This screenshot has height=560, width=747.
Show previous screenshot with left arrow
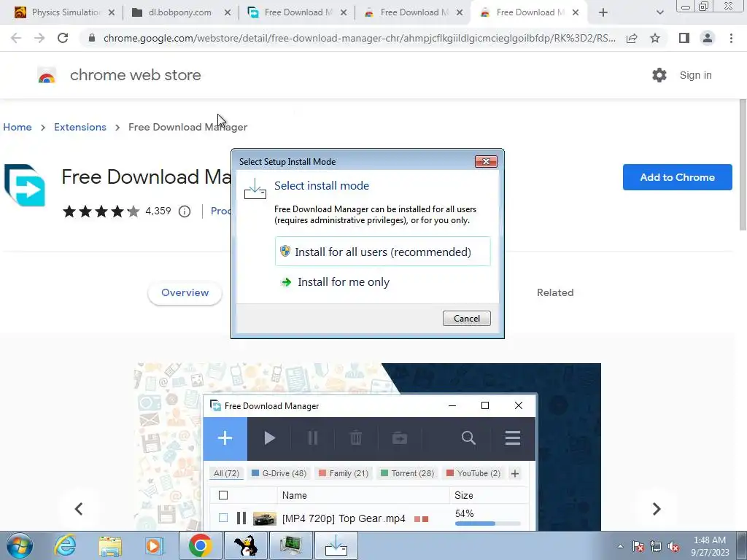pos(79,508)
